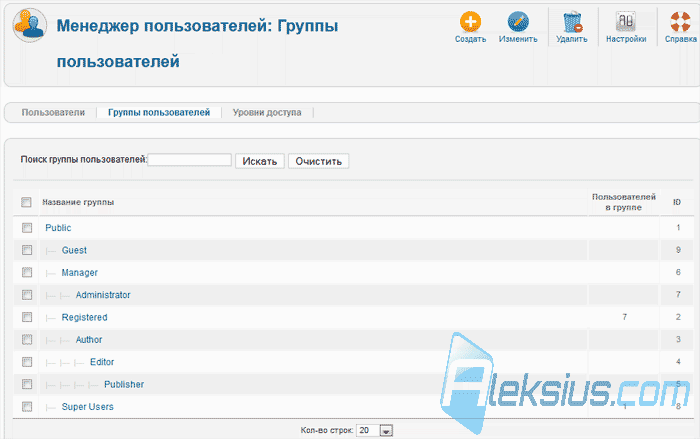The image size is (700, 439).
Task: Click ID value 1 in Public row
Action: click(x=678, y=228)
